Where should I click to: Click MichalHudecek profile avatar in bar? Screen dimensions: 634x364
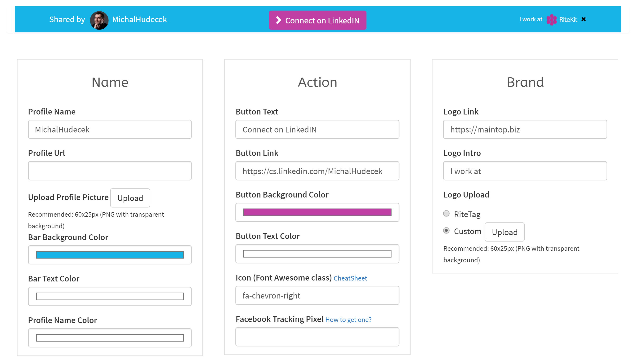pos(99,20)
